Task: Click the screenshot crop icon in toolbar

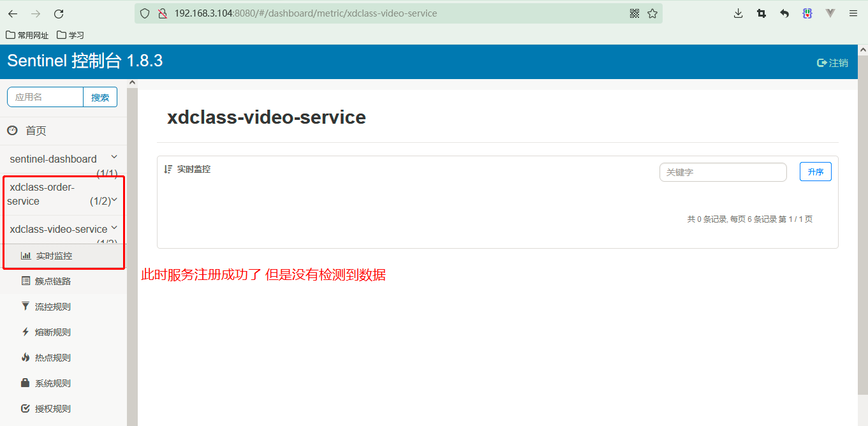Action: click(x=761, y=13)
